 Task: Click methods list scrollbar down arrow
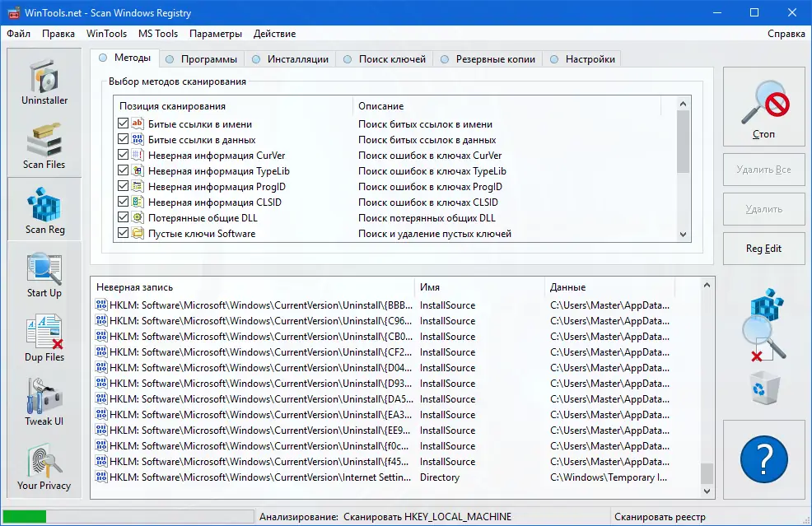[683, 235]
